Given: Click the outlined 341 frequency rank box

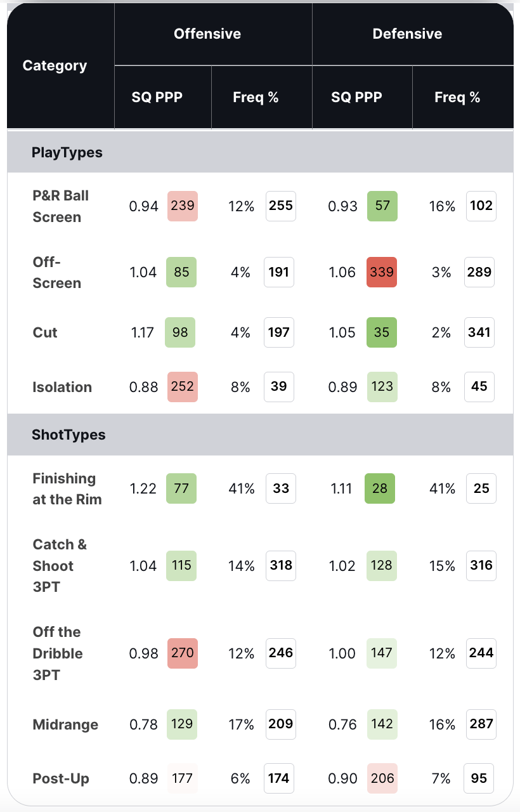Looking at the screenshot, I should [479, 332].
